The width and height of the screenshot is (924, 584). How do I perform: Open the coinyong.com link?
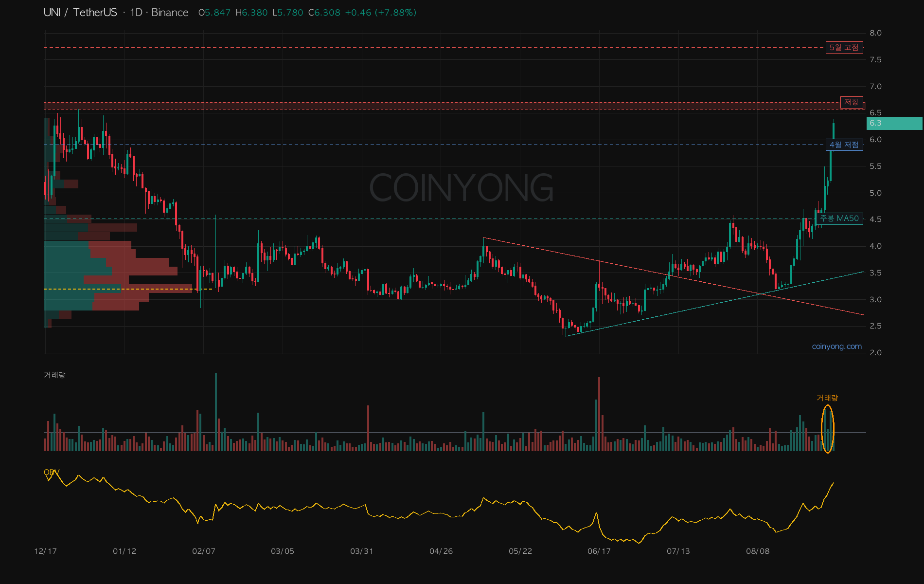click(x=837, y=347)
